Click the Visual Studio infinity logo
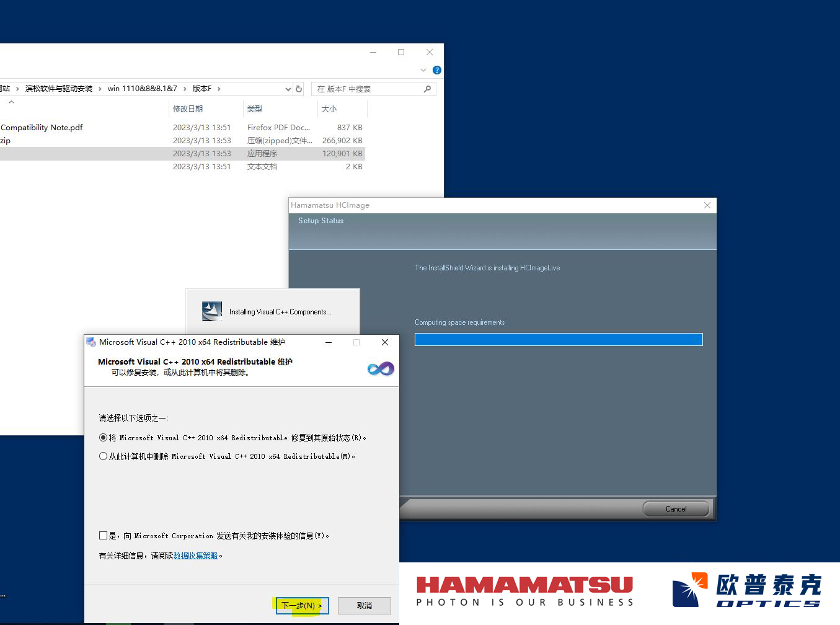 (x=380, y=369)
